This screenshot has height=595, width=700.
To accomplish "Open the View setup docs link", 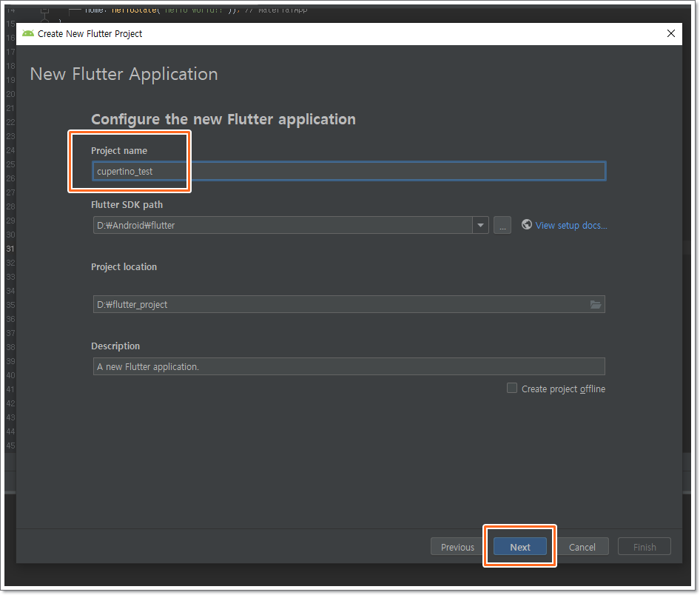I will [571, 226].
